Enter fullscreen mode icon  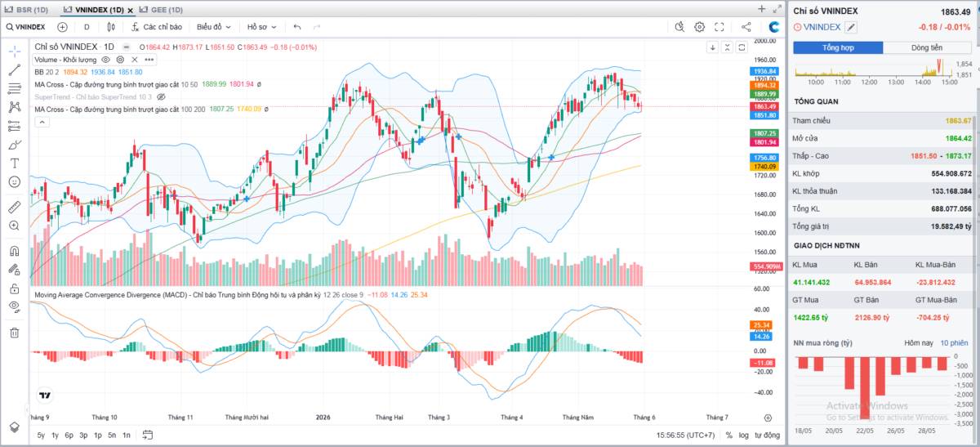point(719,26)
